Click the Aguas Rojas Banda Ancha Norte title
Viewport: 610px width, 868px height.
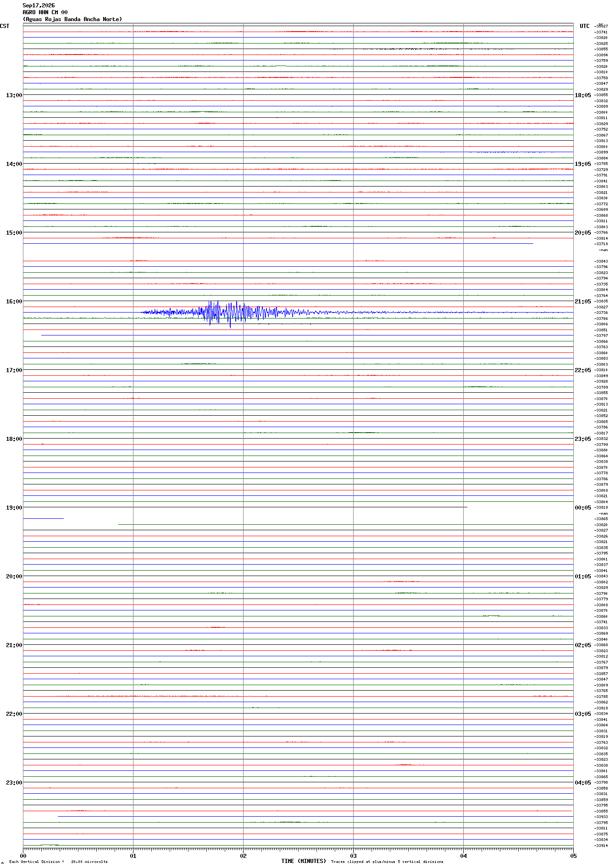(72, 19)
